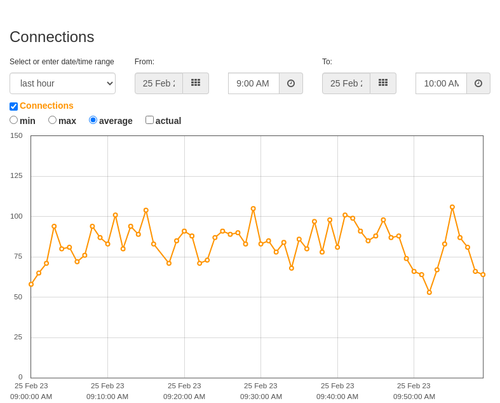
Task: Click the 'From:' label
Action: [144, 62]
